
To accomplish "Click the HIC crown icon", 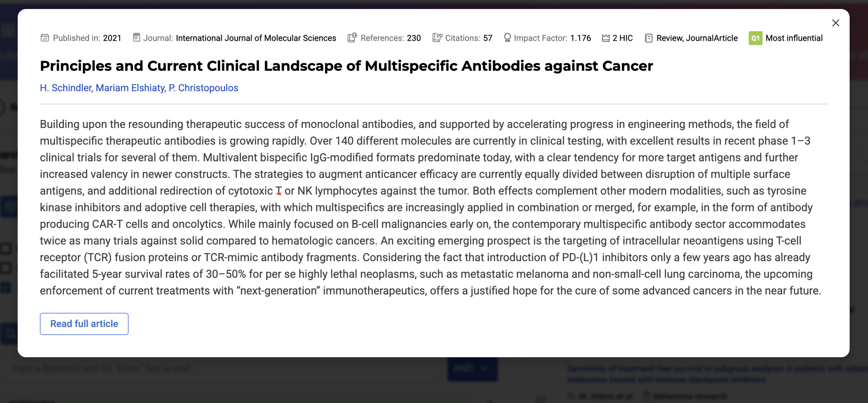I will pos(606,38).
